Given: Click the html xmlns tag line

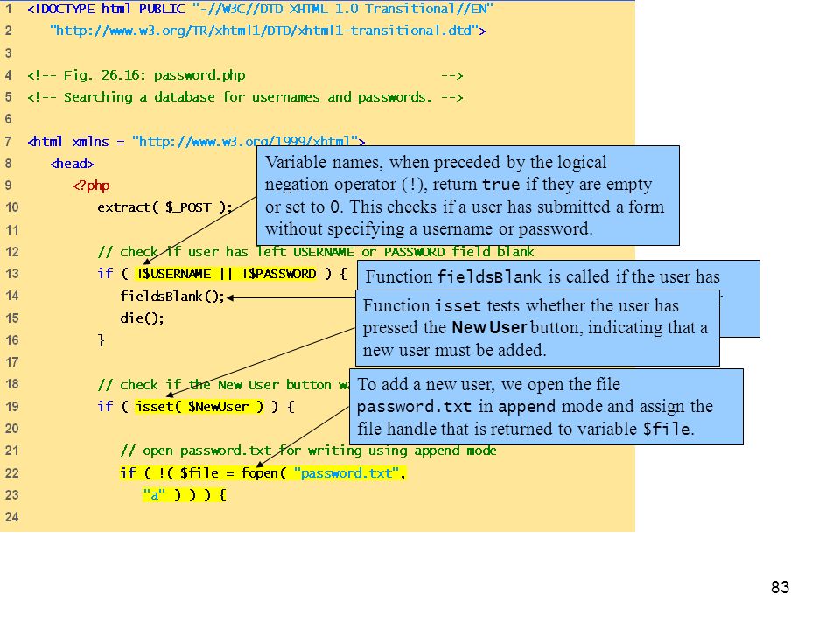Looking at the screenshot, I should coord(196,142).
